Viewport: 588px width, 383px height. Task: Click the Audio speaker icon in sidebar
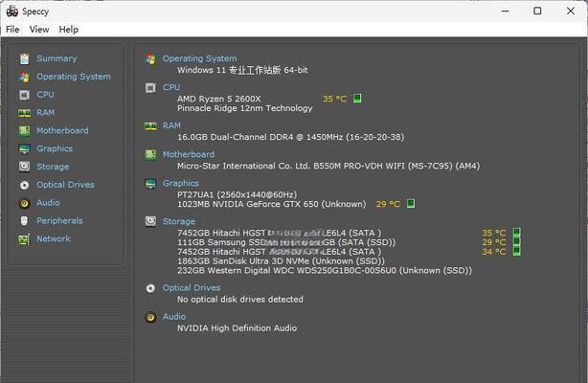(x=24, y=203)
